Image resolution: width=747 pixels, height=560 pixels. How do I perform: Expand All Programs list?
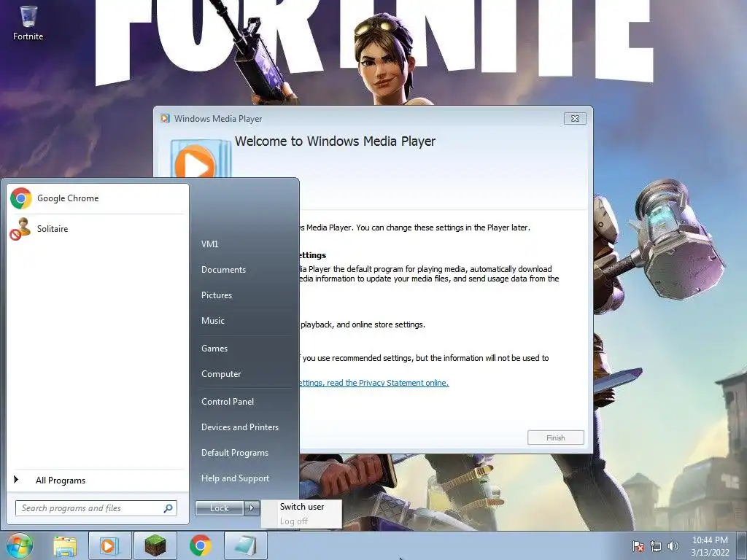(x=61, y=481)
